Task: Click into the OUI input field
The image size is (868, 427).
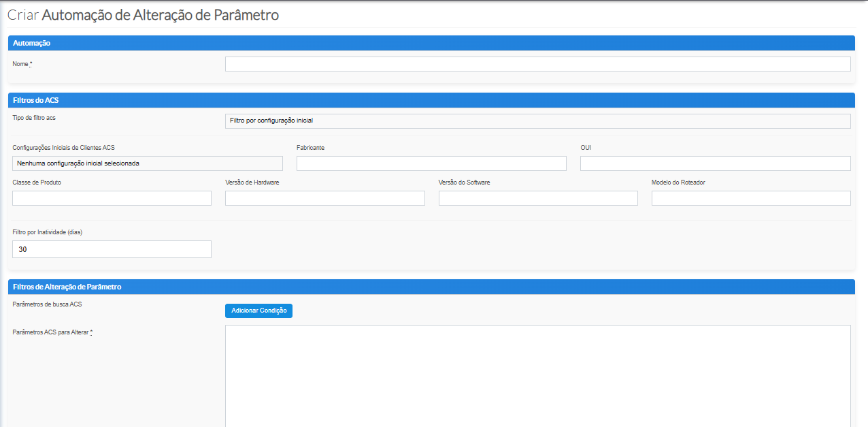Action: tap(715, 163)
